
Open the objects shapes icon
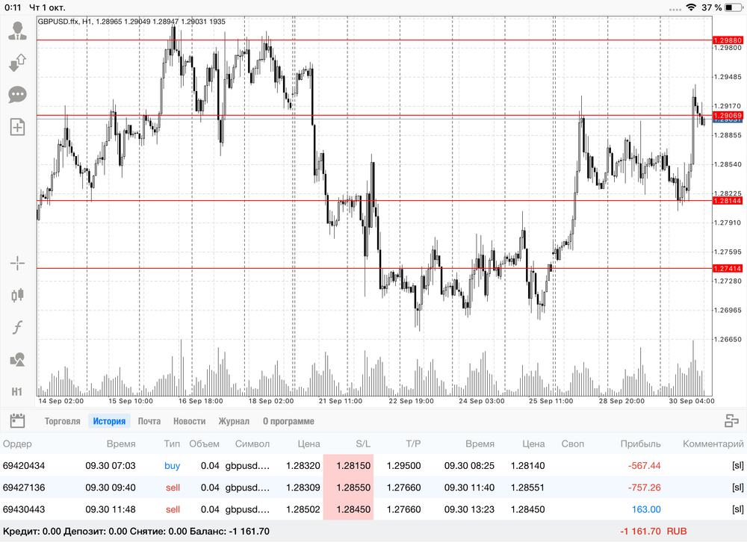tap(18, 360)
